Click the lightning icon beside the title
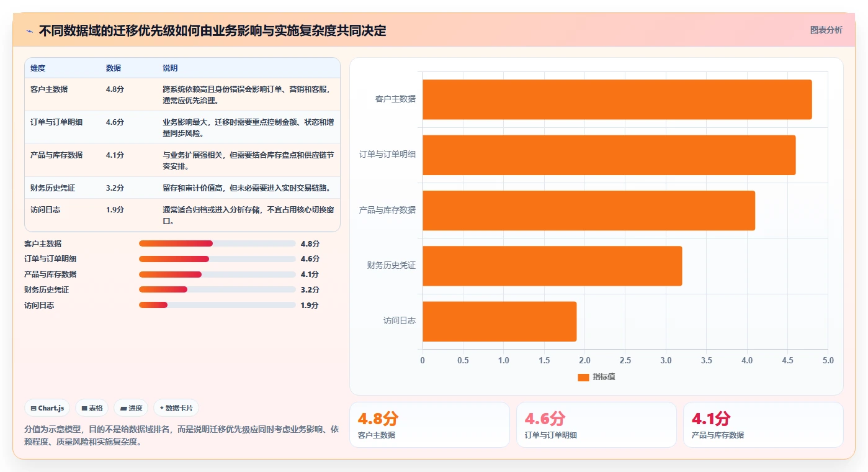Viewport: 868px width, 472px height. [x=30, y=30]
